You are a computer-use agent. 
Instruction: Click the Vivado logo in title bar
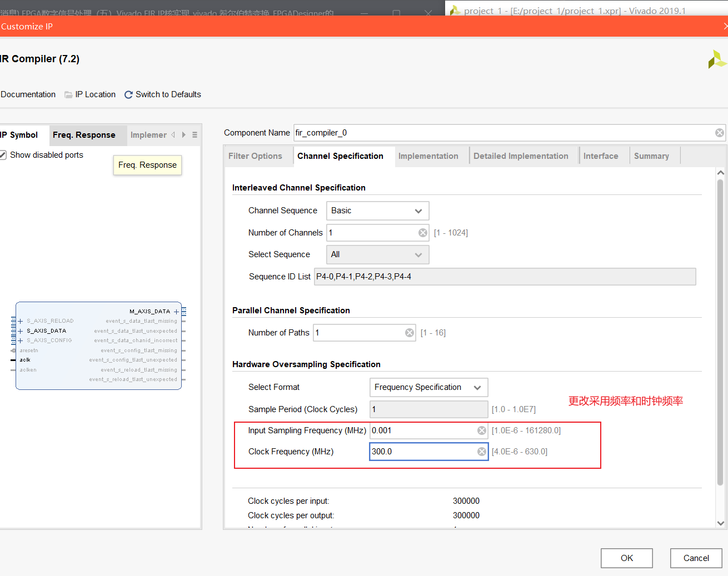[455, 11]
